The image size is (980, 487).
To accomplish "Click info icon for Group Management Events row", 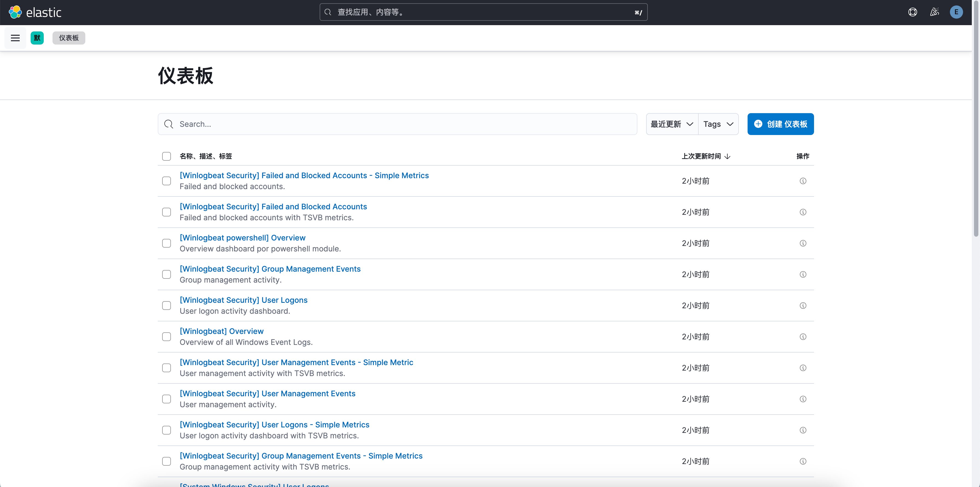I will pos(803,274).
